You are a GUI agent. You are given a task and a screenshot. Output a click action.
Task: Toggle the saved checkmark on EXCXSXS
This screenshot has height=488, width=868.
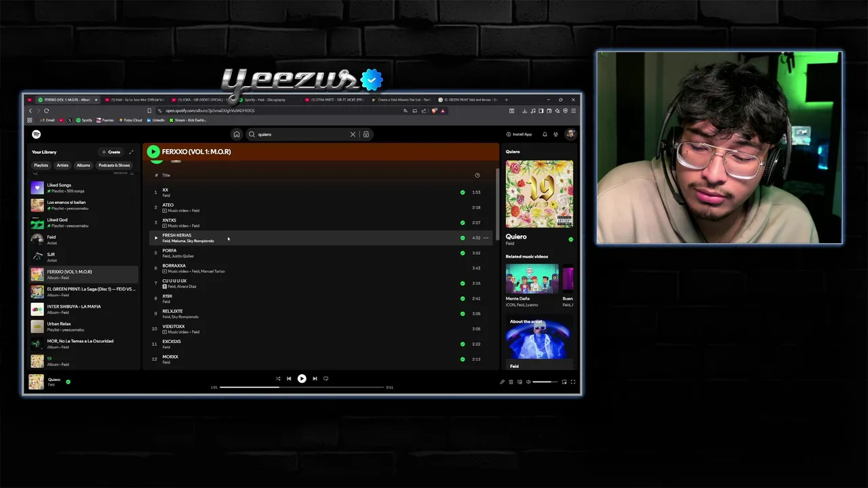click(462, 344)
